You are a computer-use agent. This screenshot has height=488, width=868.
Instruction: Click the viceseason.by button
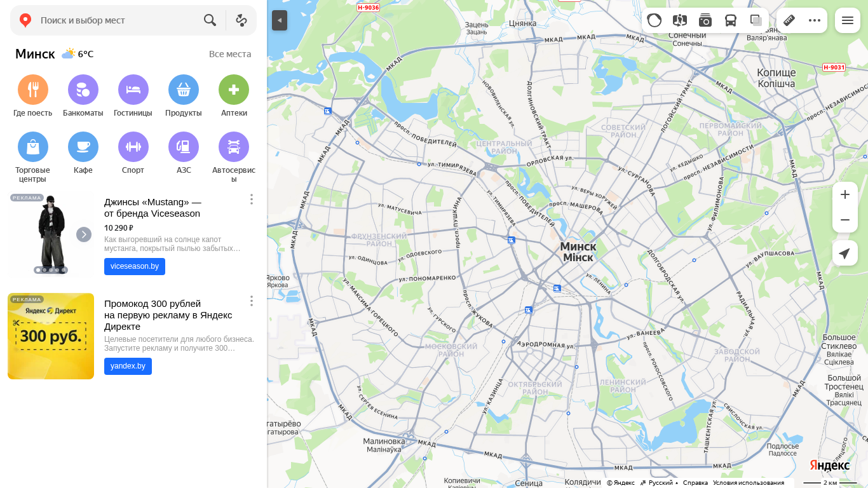(135, 266)
